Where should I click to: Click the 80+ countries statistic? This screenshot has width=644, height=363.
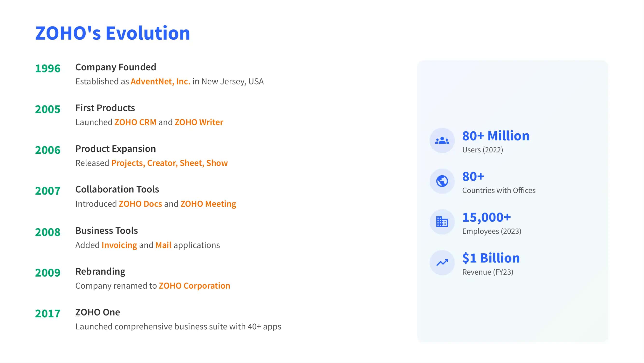pos(473,177)
